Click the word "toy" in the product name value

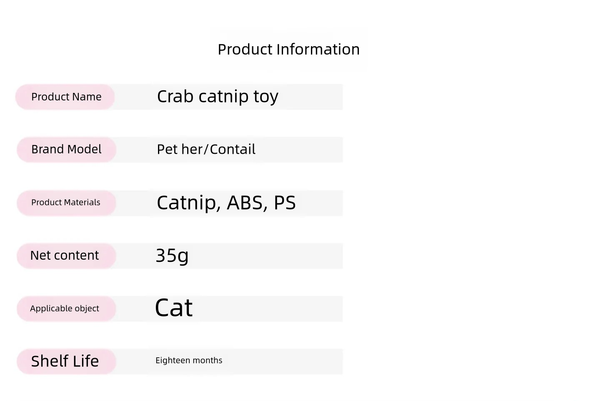[265, 97]
